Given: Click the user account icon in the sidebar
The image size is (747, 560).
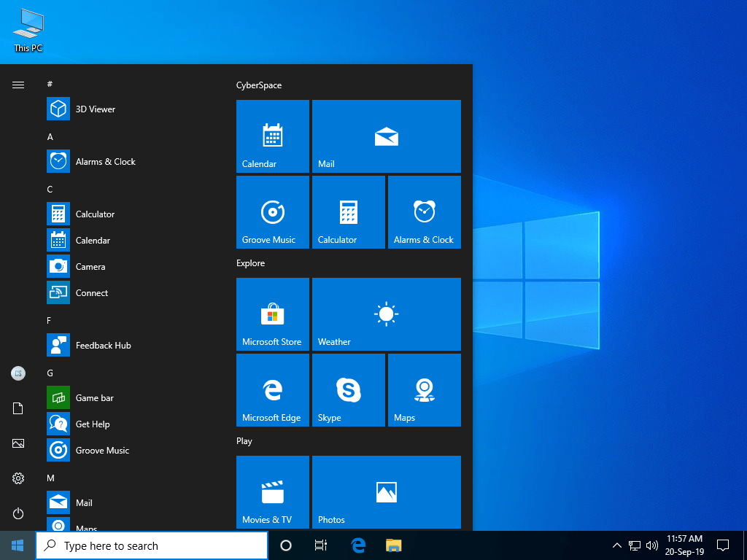Looking at the screenshot, I should tap(18, 373).
